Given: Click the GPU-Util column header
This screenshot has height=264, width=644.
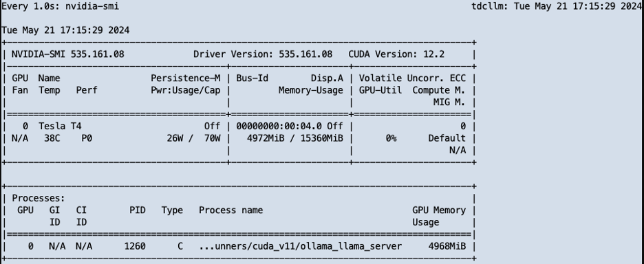Looking at the screenshot, I should point(380,90).
